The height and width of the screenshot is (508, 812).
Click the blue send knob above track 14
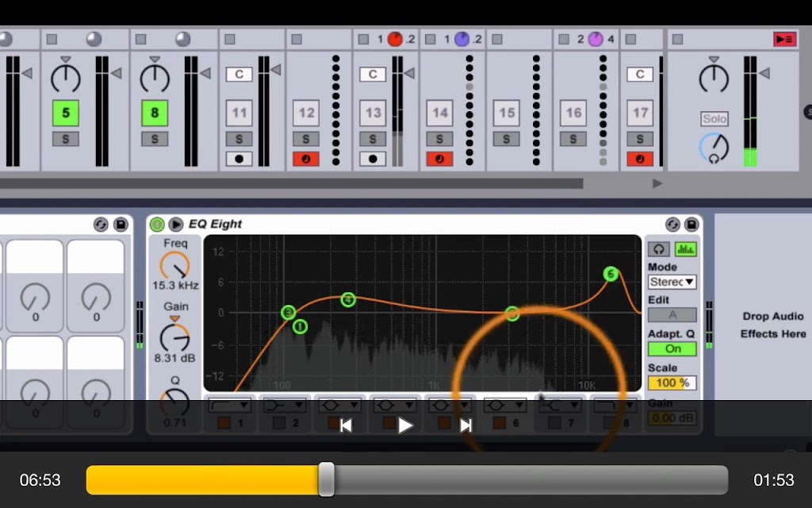coord(462,39)
